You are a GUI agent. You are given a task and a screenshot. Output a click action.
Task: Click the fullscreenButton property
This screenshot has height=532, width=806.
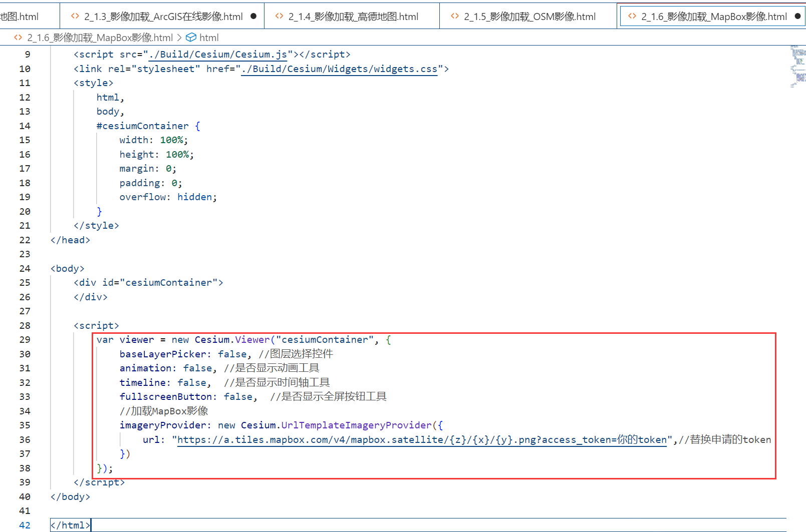click(165, 397)
